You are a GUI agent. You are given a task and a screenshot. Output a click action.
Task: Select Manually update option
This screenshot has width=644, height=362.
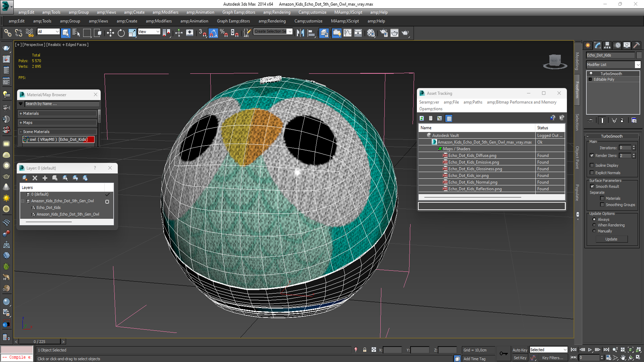(x=594, y=231)
